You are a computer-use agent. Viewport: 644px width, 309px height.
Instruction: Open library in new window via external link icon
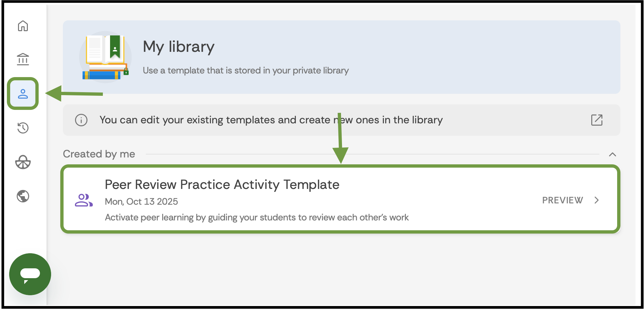tap(597, 120)
